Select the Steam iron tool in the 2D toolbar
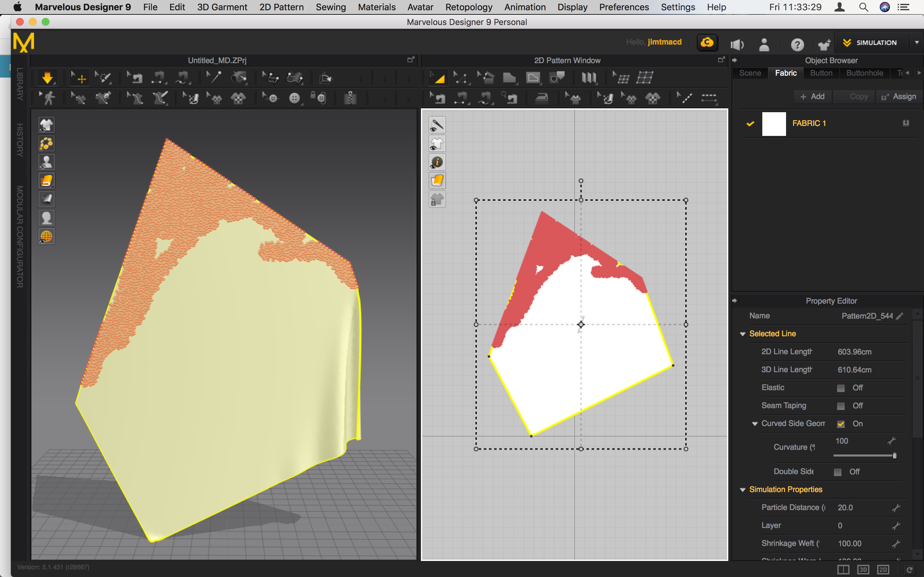924x577 pixels. pyautogui.click(x=542, y=98)
